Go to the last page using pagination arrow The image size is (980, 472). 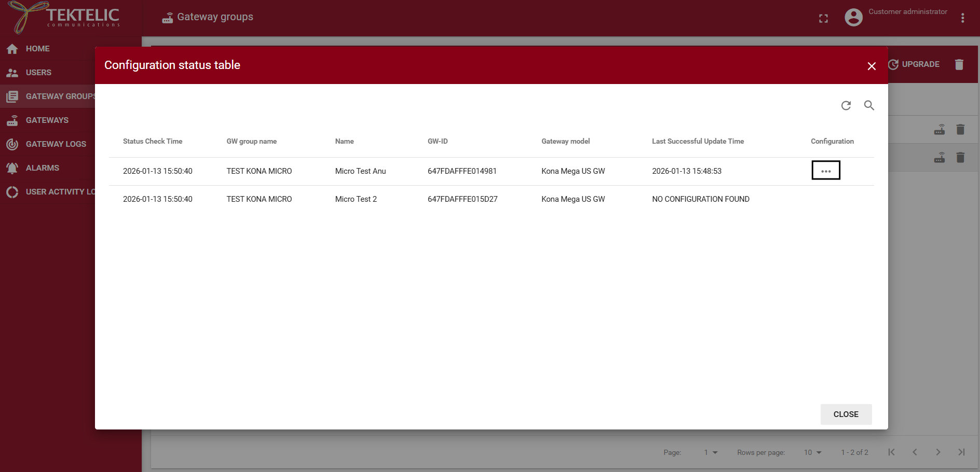tap(961, 452)
